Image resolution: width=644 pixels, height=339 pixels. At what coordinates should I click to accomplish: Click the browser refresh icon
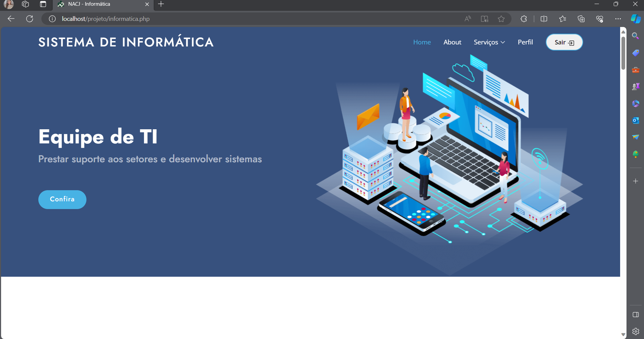(x=30, y=19)
